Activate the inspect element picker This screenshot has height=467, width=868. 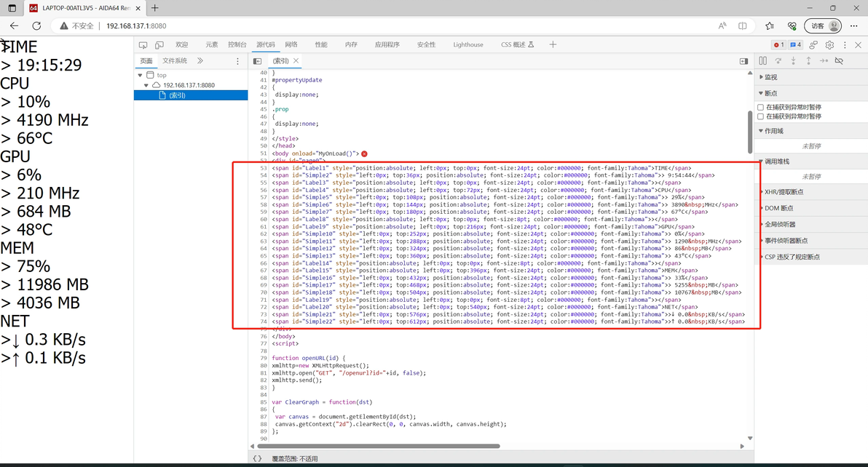pos(143,45)
